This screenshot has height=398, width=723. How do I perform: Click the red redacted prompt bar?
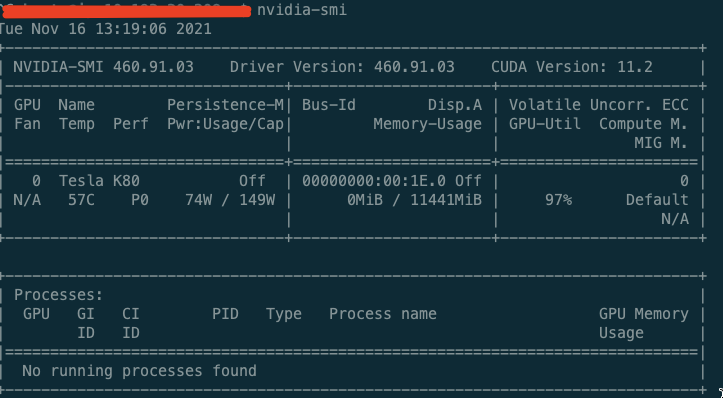[125, 11]
